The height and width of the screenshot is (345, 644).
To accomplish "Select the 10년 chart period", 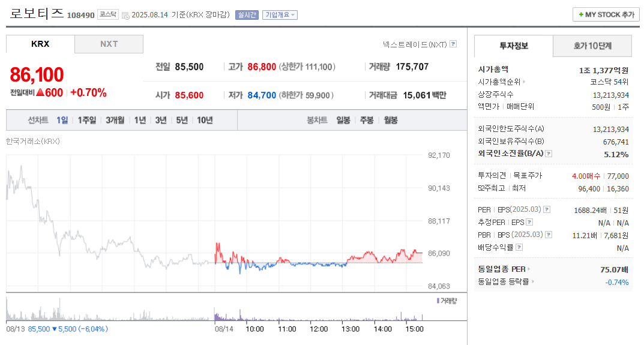I will 205,121.
